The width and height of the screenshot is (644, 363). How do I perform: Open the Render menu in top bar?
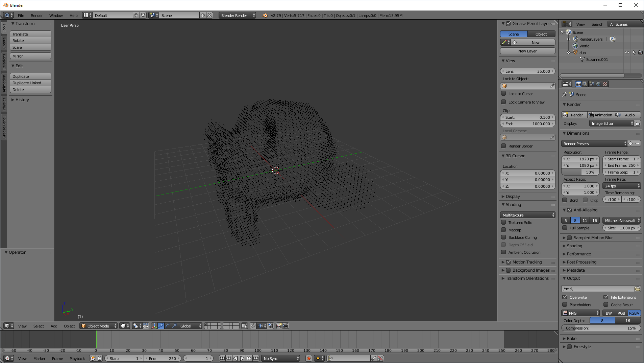(x=36, y=16)
